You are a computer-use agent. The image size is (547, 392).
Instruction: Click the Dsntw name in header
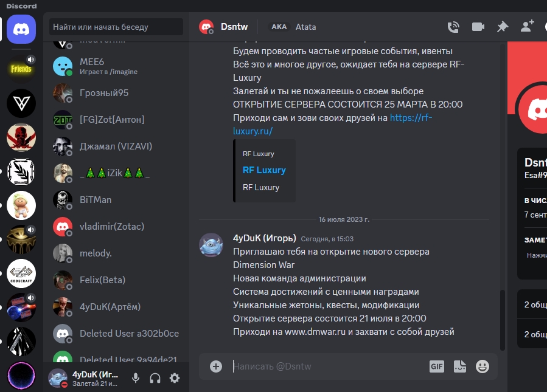(234, 27)
